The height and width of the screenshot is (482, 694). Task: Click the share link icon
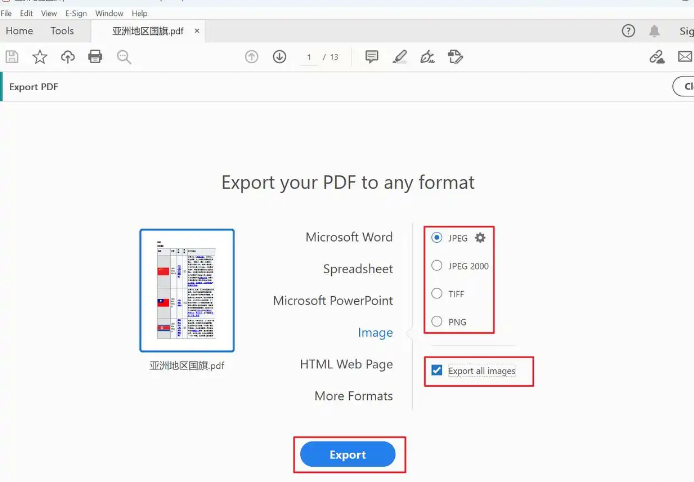tap(657, 57)
